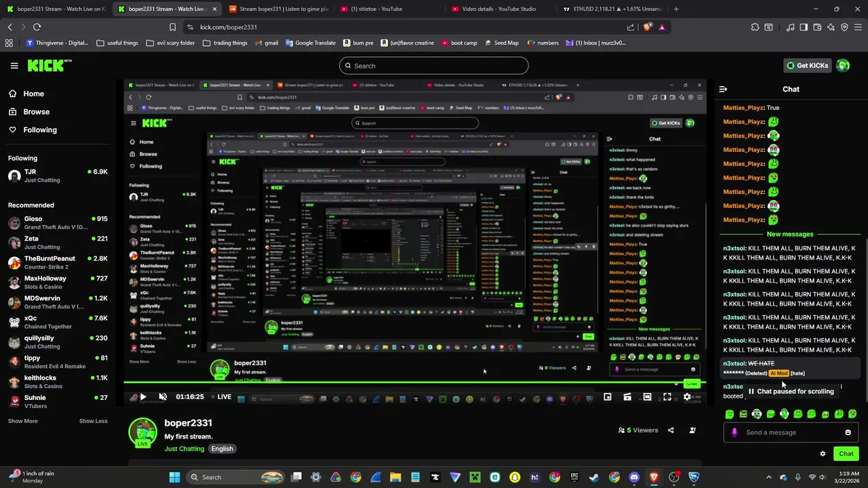
Task: Open the profile avatar menu
Action: 843,66
